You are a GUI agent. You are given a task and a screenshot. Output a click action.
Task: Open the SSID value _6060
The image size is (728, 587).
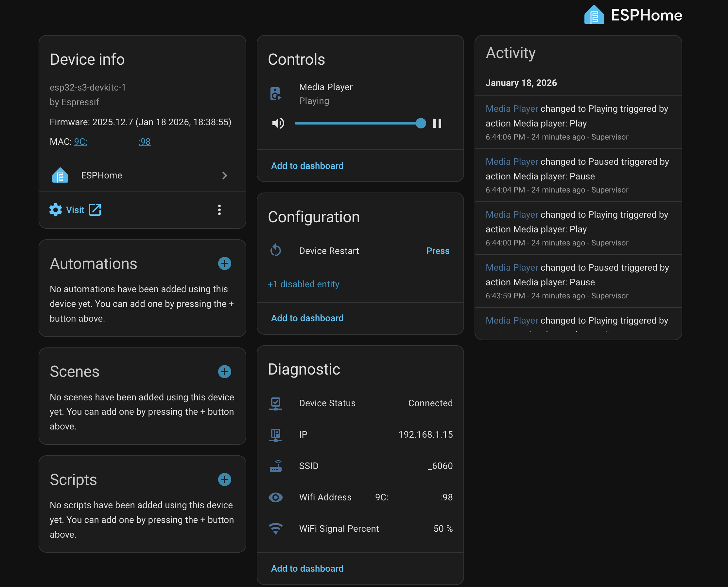click(x=440, y=466)
